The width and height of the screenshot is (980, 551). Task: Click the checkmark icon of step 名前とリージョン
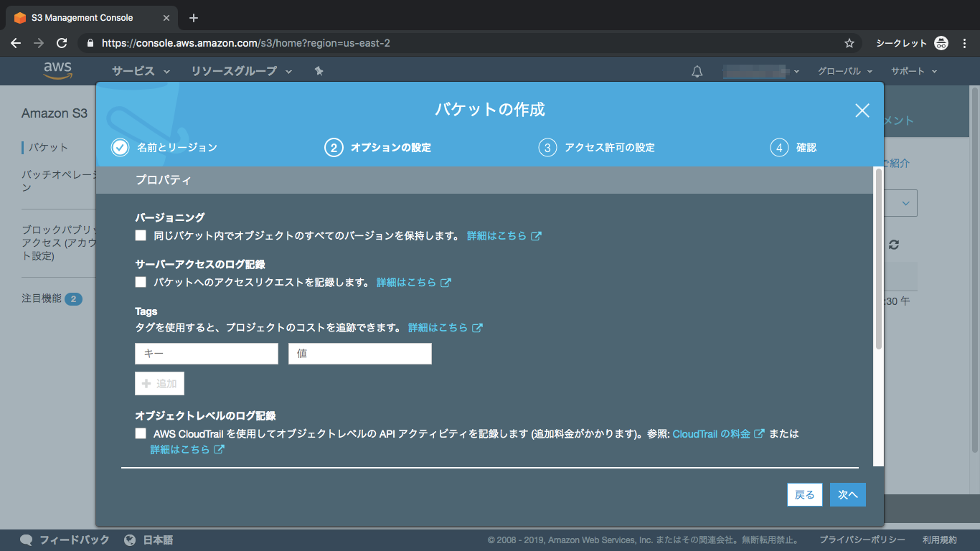[x=120, y=147]
